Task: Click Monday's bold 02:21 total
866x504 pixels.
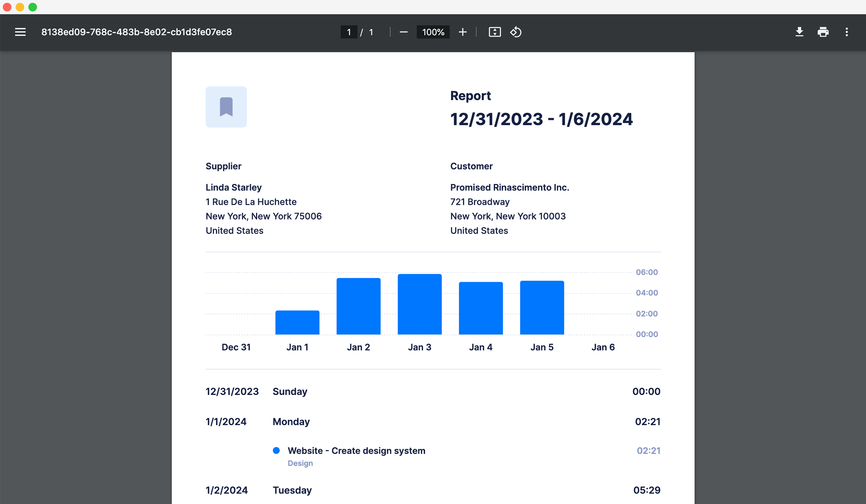Action: [x=647, y=422]
